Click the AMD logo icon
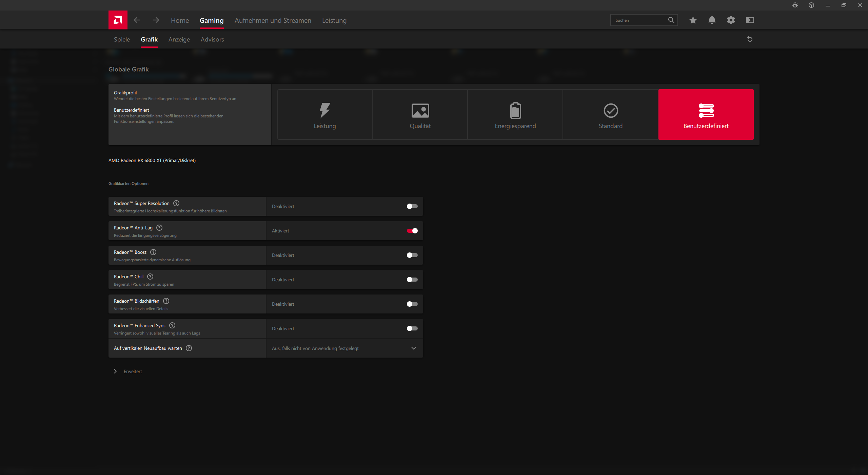 [118, 20]
